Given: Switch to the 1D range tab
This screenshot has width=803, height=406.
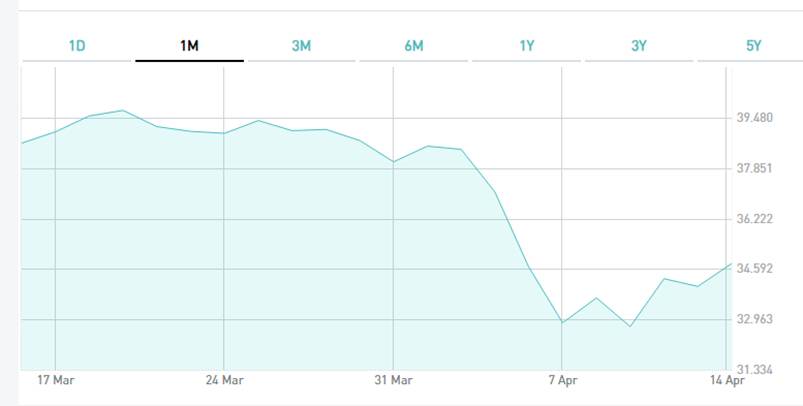Looking at the screenshot, I should 77,46.
